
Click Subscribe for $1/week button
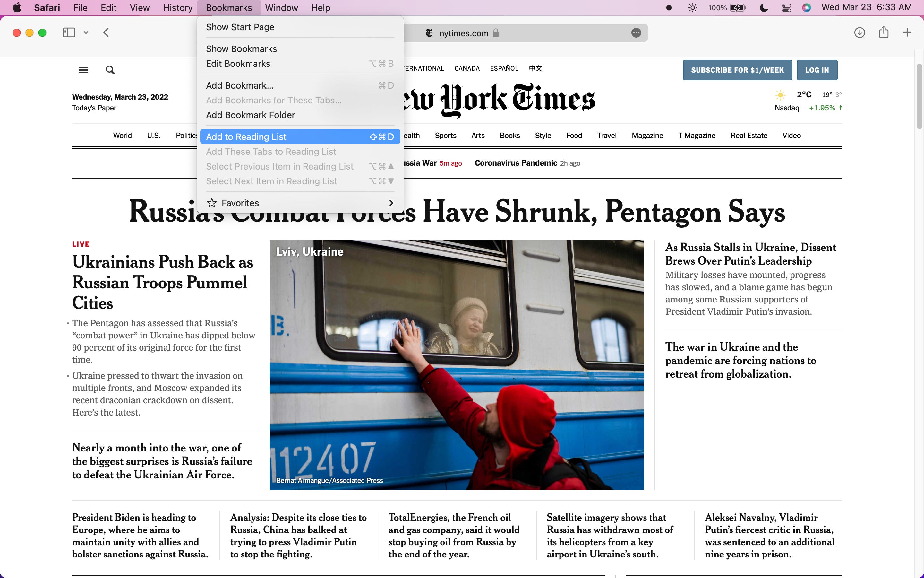(737, 70)
